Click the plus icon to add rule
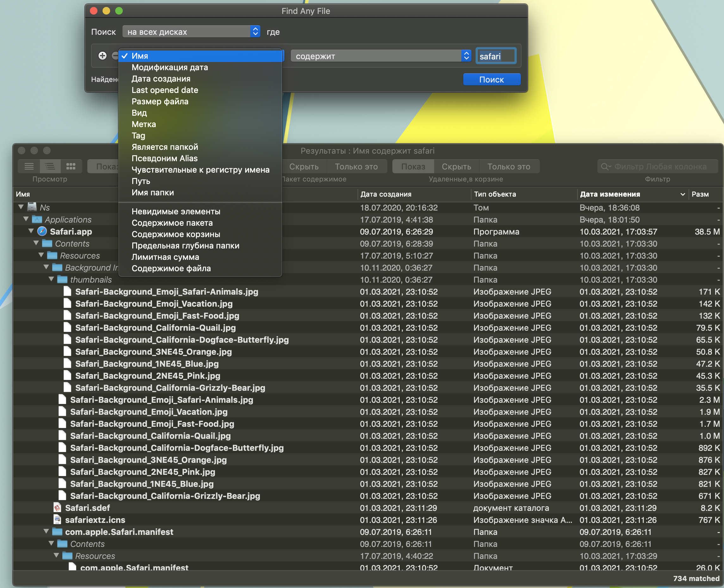Screen dimensions: 724x588 pos(102,56)
